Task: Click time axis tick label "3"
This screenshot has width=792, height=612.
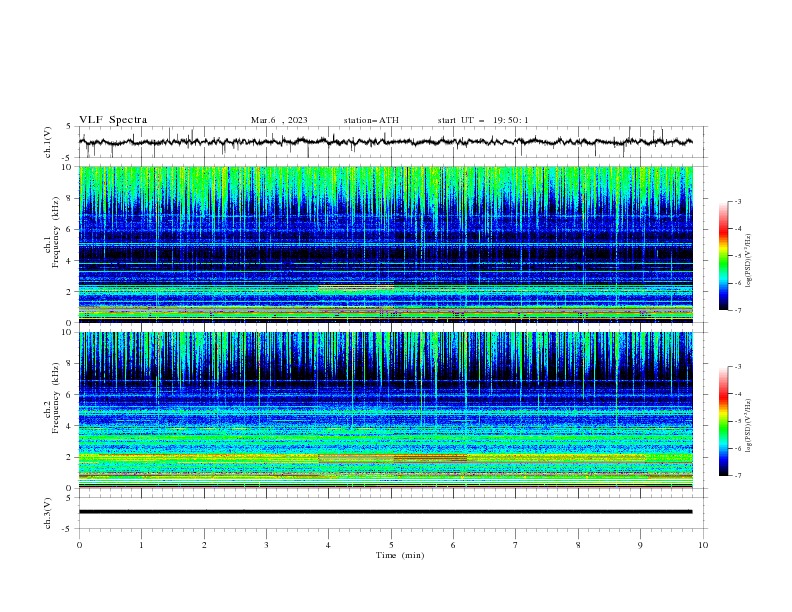Action: [x=266, y=545]
